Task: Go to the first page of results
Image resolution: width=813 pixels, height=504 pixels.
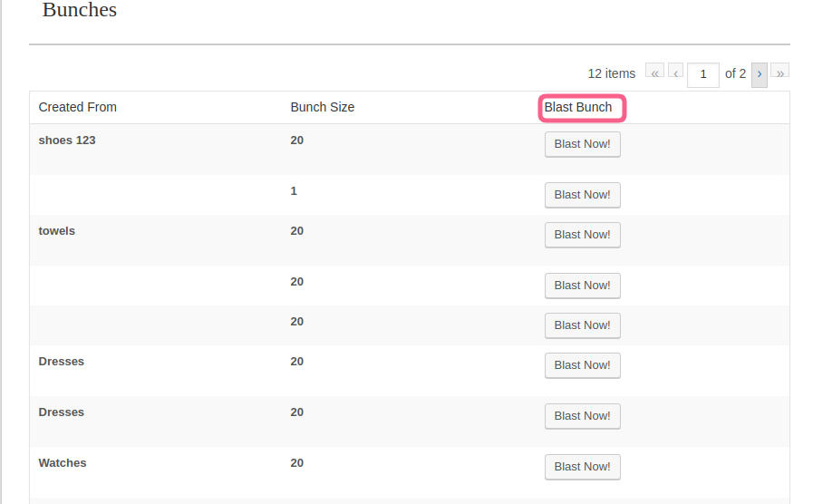Action: pyautogui.click(x=654, y=73)
